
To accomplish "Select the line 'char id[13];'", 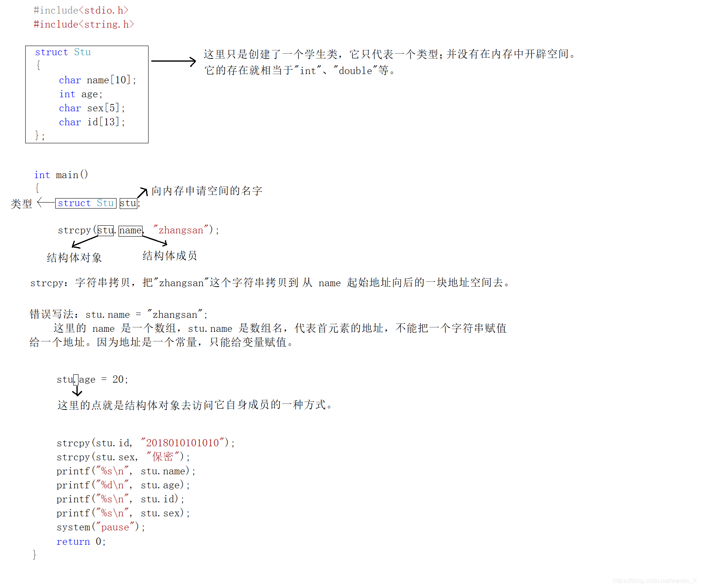I will (92, 122).
